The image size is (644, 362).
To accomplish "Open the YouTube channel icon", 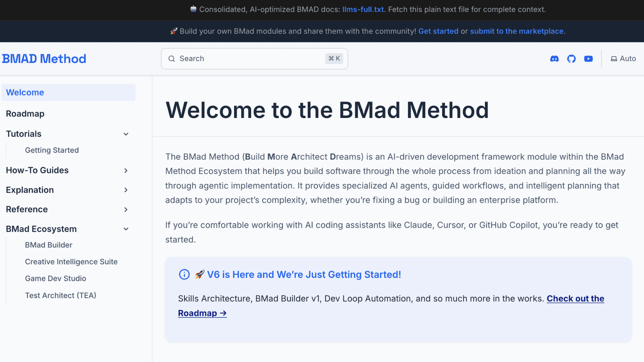I will [588, 59].
